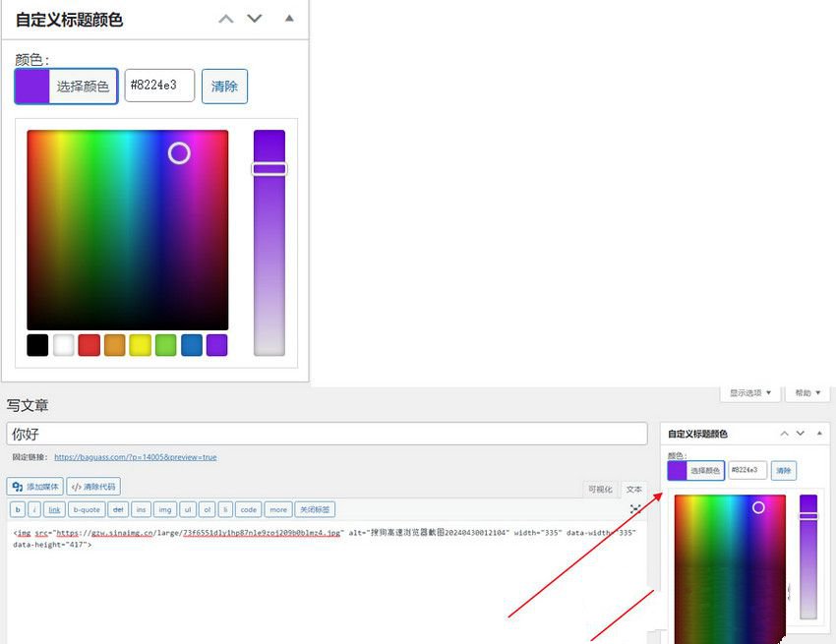Move the large panel up with the up chevron
This screenshot has height=644, width=836.
tap(226, 19)
